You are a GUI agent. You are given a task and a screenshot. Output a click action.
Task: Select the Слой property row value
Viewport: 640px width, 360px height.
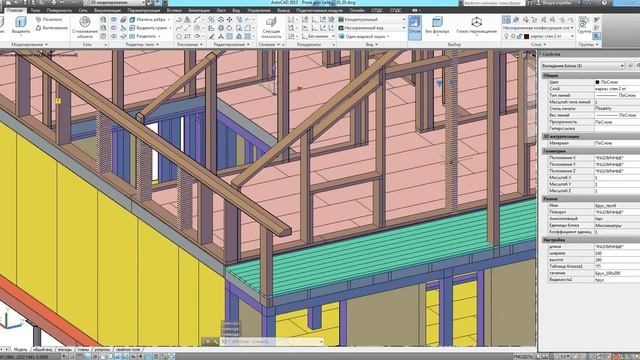[617, 89]
